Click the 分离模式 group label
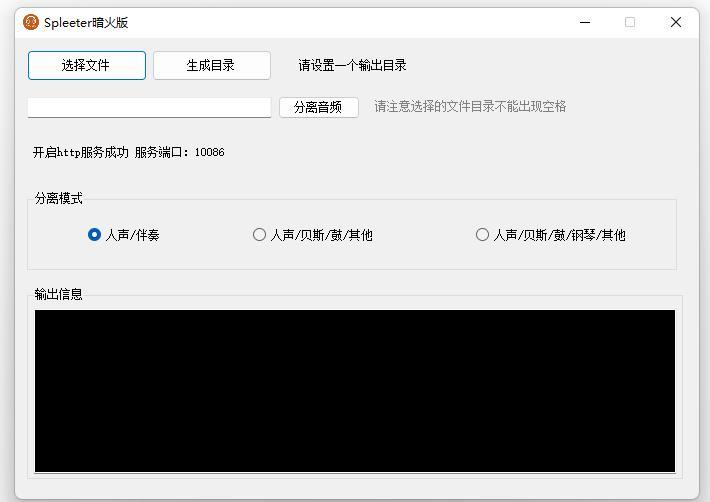 [59, 198]
